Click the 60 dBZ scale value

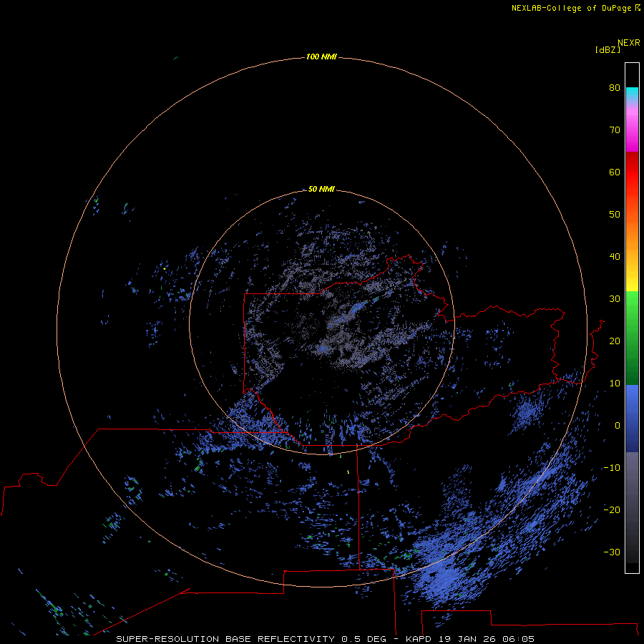(615, 172)
